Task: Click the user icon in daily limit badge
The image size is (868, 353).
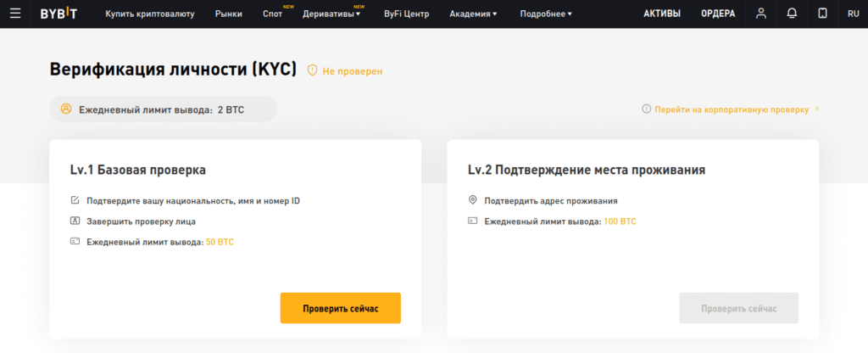Action: (x=66, y=109)
